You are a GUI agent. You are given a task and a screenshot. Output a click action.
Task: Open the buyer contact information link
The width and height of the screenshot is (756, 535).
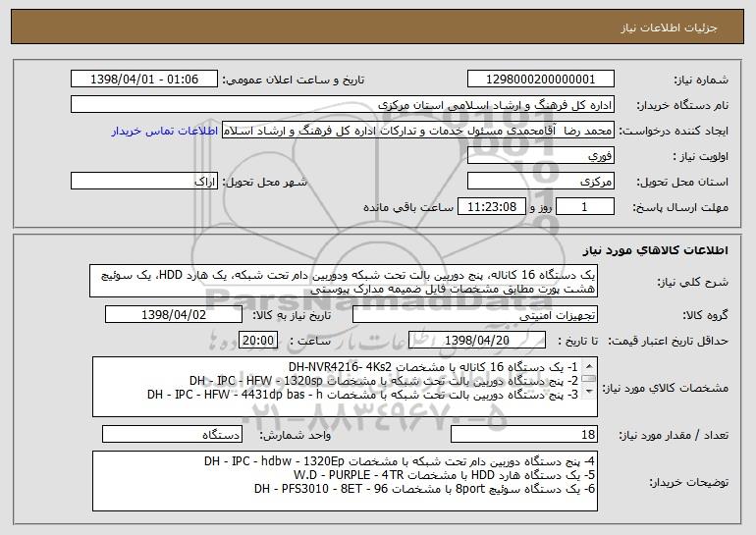click(x=164, y=131)
